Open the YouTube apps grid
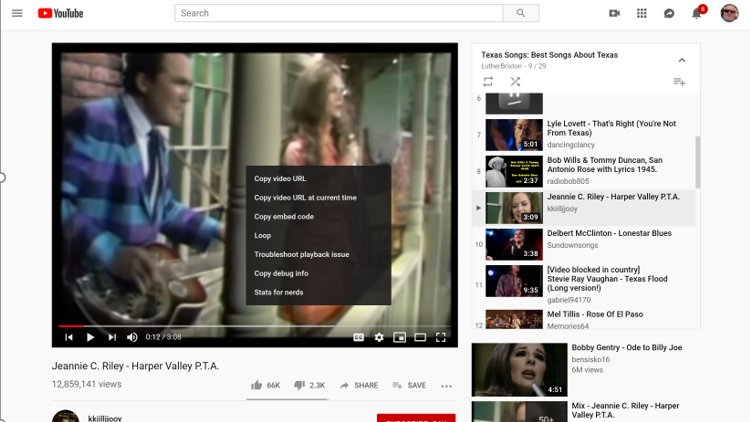 point(641,13)
